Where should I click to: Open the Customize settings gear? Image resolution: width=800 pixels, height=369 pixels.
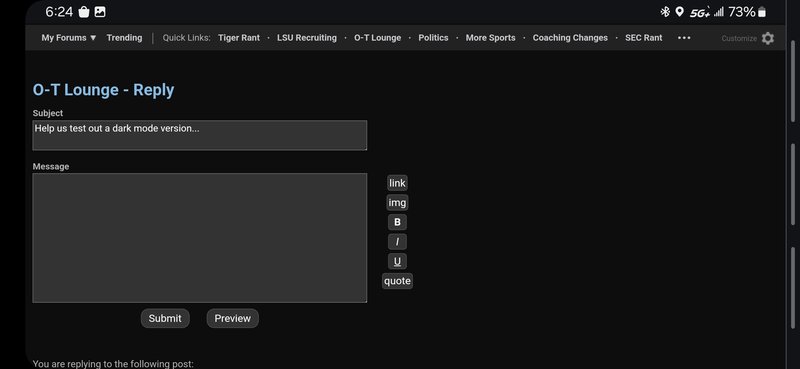click(768, 38)
